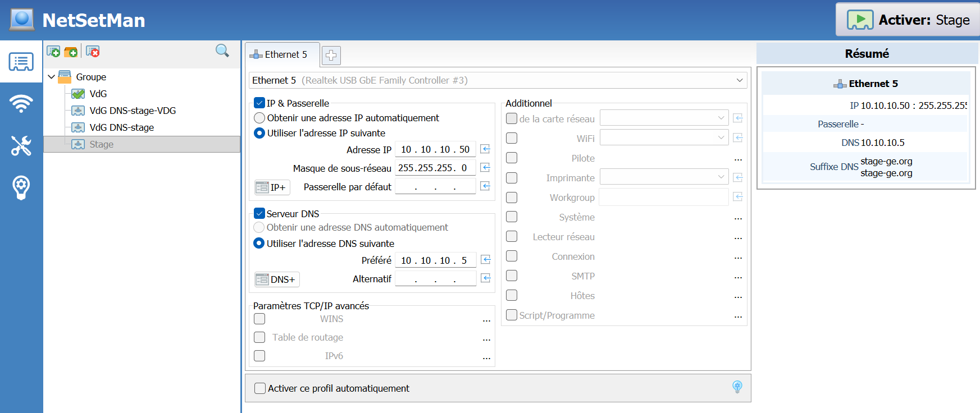Open the tips lightbulb sidebar icon
The width and height of the screenshot is (980, 413).
[21, 187]
